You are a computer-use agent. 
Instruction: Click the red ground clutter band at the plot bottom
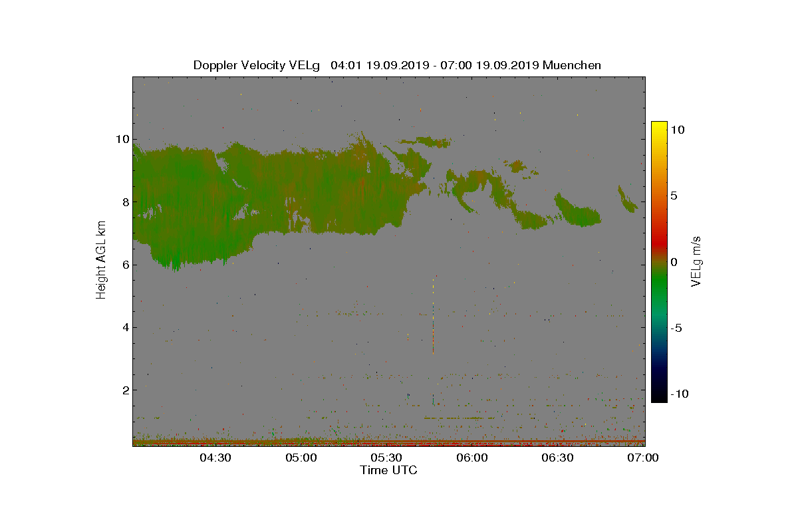389,442
